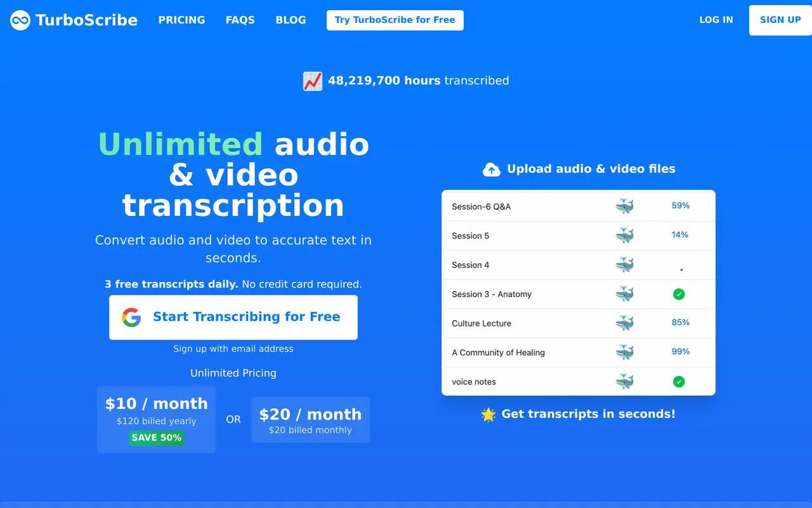The height and width of the screenshot is (508, 812).
Task: Click the 85% progress value
Action: 681,323
